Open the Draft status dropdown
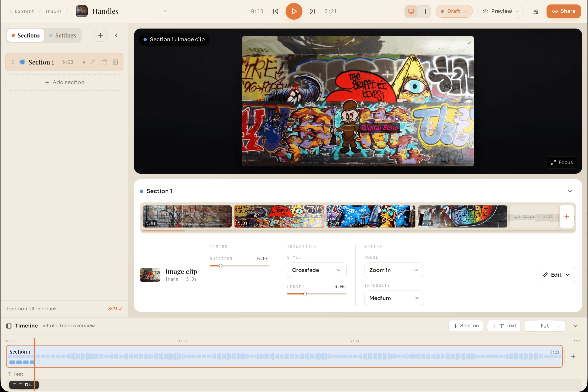 [454, 11]
